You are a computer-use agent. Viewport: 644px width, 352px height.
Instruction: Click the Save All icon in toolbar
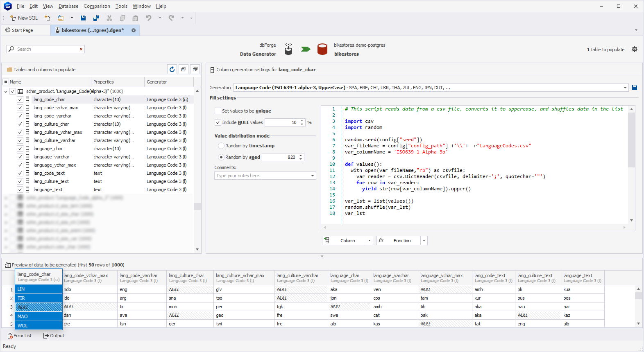pos(96,18)
